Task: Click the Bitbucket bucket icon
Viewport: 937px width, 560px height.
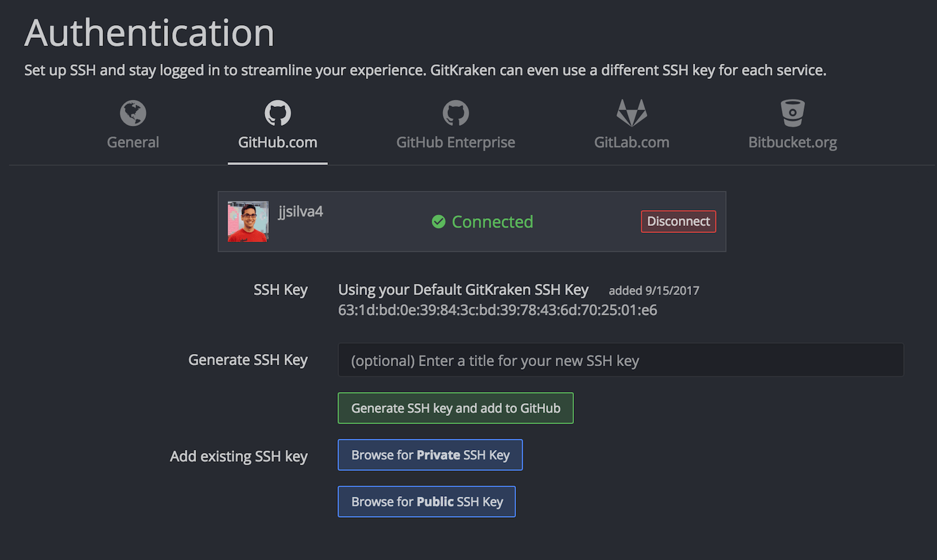Action: click(792, 113)
